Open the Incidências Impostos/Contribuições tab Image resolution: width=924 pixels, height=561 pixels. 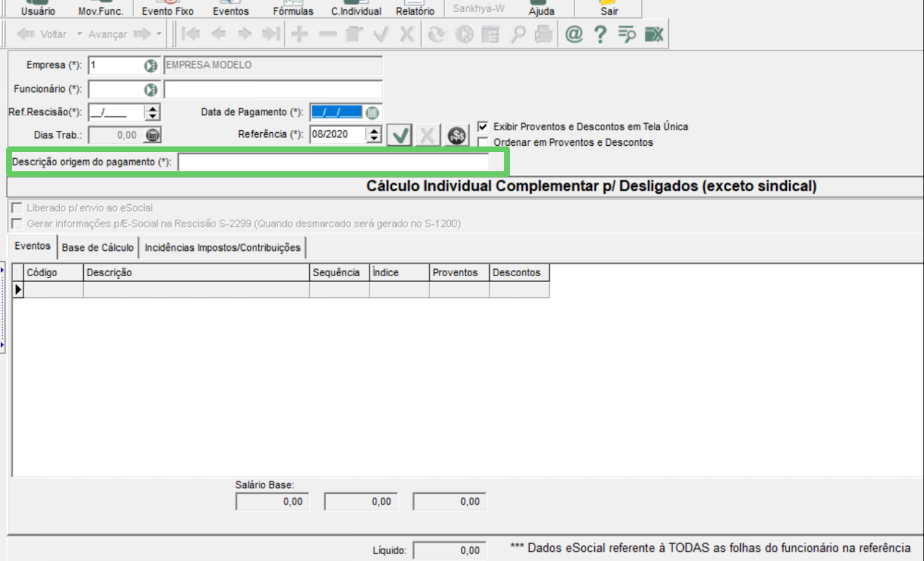click(x=222, y=248)
